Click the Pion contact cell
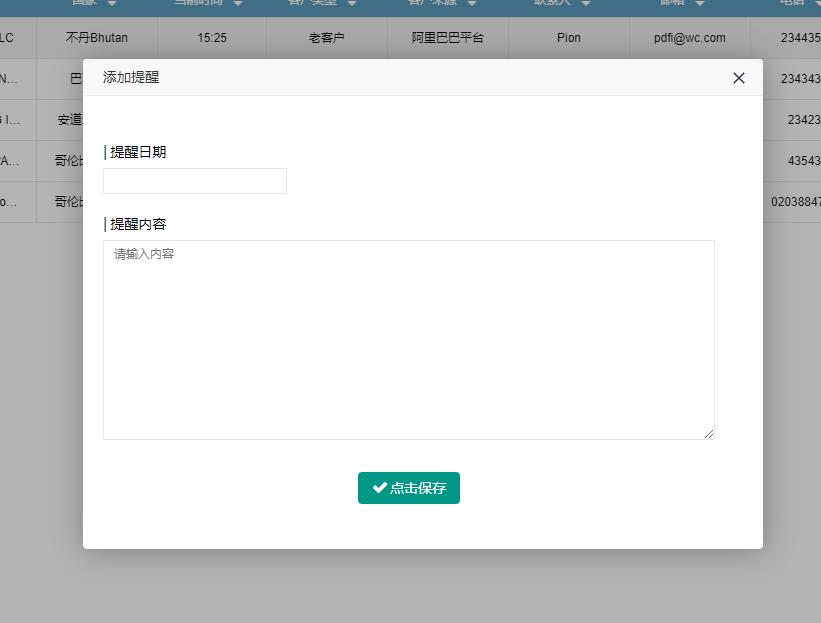 coord(567,37)
